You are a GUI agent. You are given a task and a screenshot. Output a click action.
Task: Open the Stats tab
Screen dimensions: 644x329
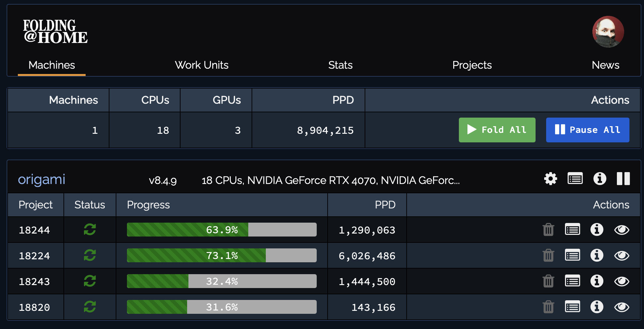click(340, 65)
